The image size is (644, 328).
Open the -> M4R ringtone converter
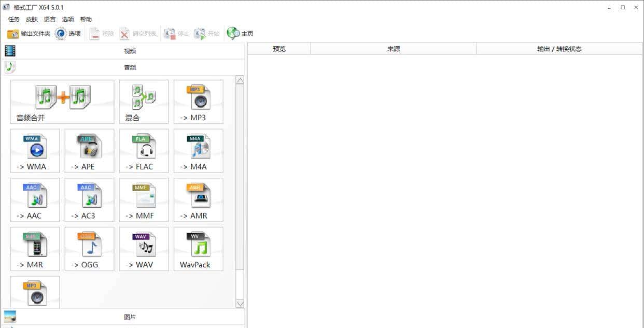click(x=35, y=249)
